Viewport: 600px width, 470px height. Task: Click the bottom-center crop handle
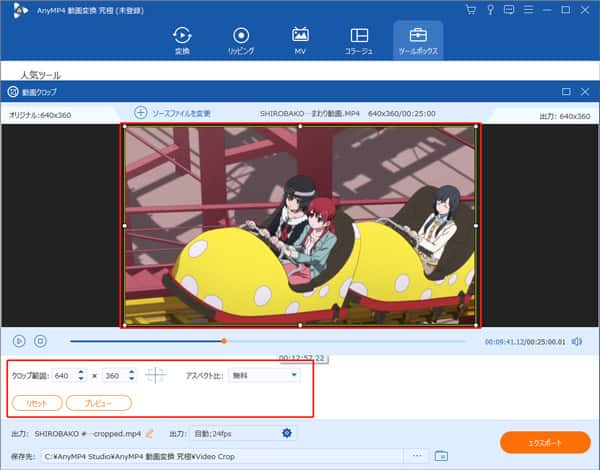pos(300,325)
